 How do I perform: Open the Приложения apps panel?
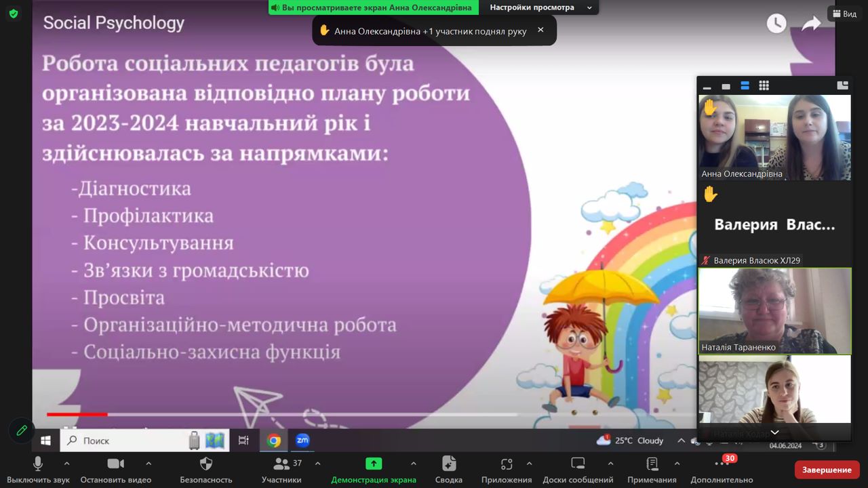click(507, 470)
